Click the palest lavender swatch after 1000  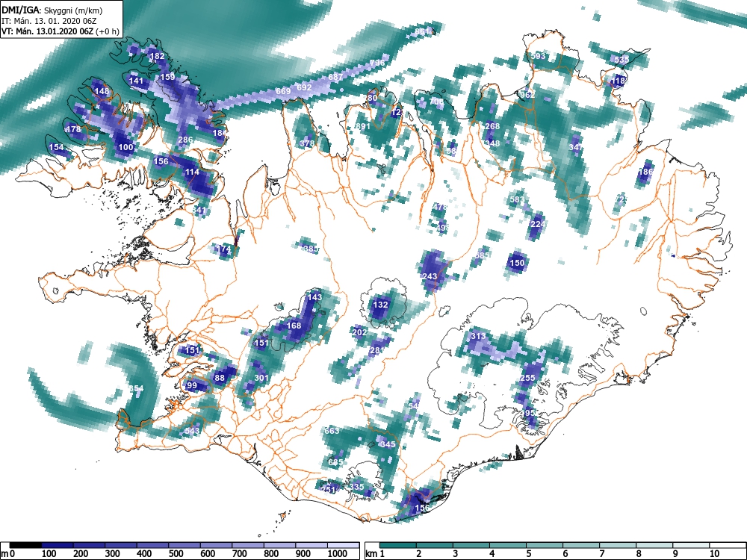343,545
